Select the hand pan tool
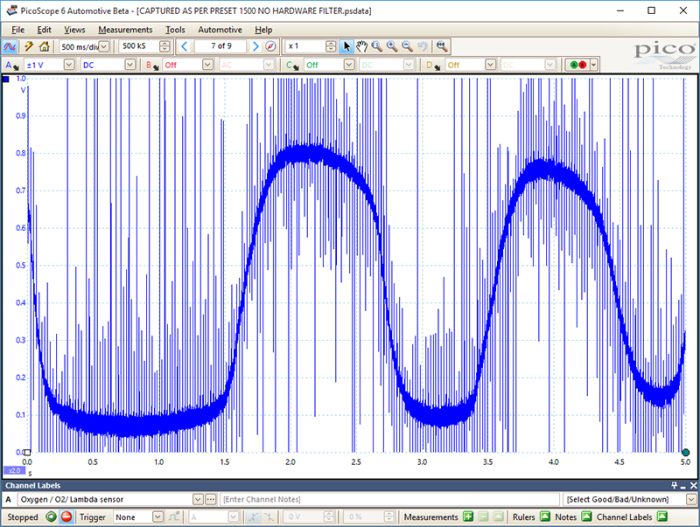The image size is (700, 527). click(362, 46)
